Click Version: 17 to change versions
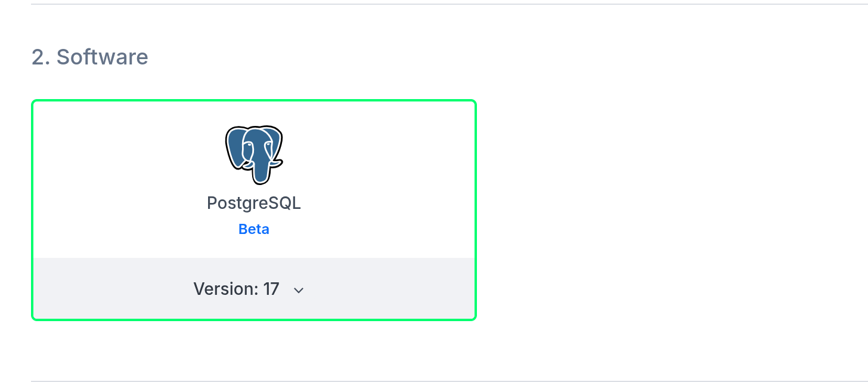The width and height of the screenshot is (868, 382). click(x=236, y=289)
